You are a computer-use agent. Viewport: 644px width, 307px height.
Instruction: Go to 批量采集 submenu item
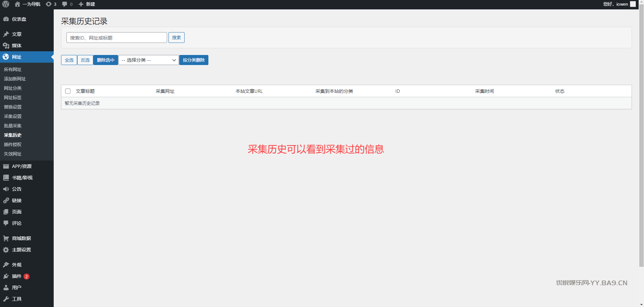pyautogui.click(x=13, y=126)
